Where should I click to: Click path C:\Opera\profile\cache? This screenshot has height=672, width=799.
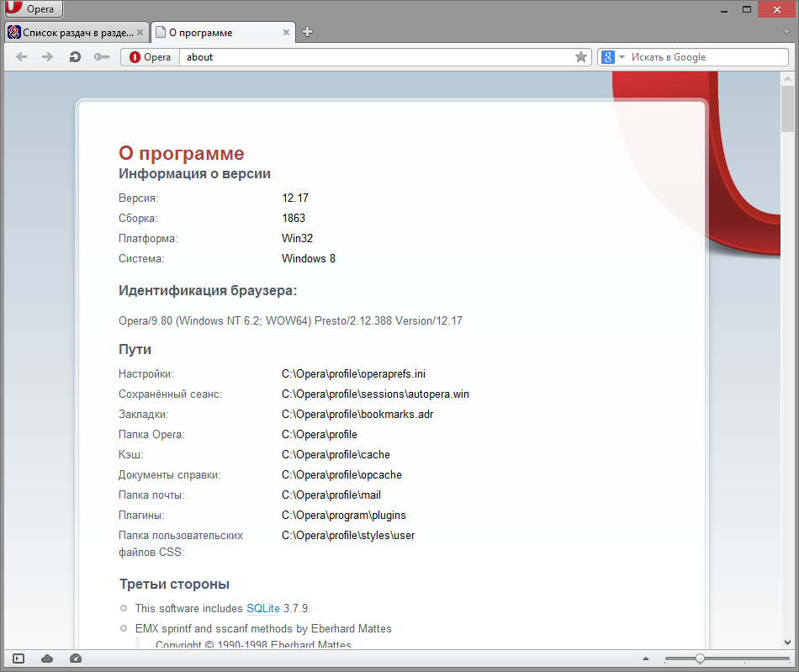pyautogui.click(x=336, y=454)
